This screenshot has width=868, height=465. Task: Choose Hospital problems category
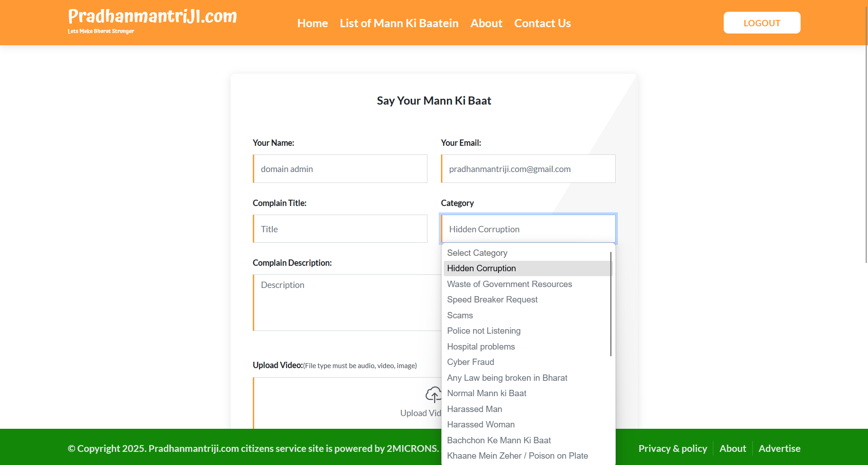point(481,347)
